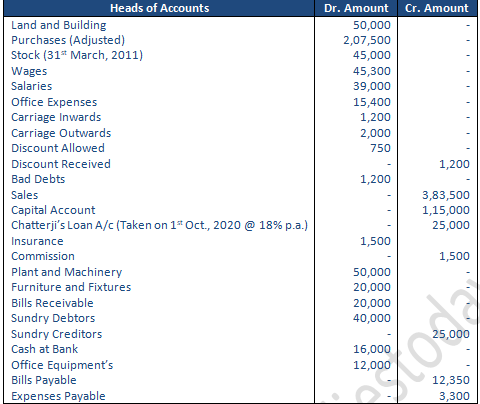
Task: Click the 1,15,000 capital credit amount
Action: pyautogui.click(x=446, y=210)
